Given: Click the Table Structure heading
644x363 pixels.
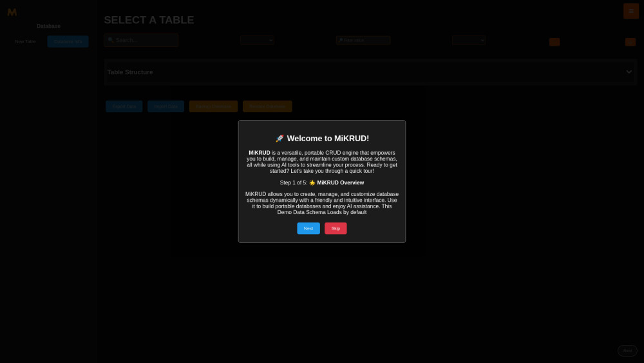Looking at the screenshot, I should (x=130, y=72).
